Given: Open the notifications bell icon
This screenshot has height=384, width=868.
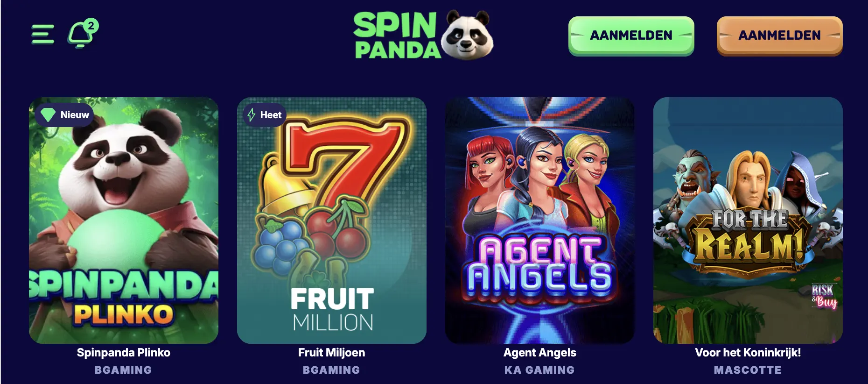Looking at the screenshot, I should coord(80,36).
